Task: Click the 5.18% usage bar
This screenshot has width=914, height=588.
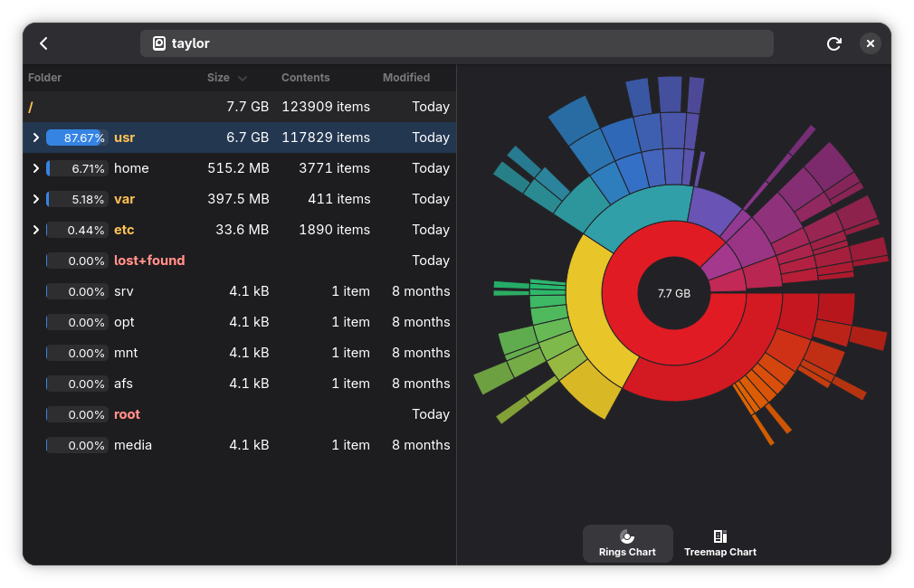Action: point(77,199)
